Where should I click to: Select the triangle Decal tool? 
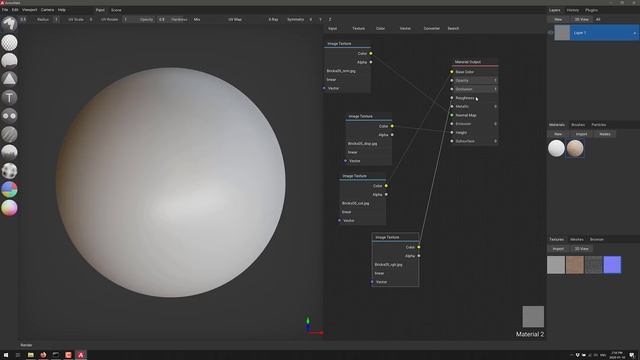tap(9, 79)
